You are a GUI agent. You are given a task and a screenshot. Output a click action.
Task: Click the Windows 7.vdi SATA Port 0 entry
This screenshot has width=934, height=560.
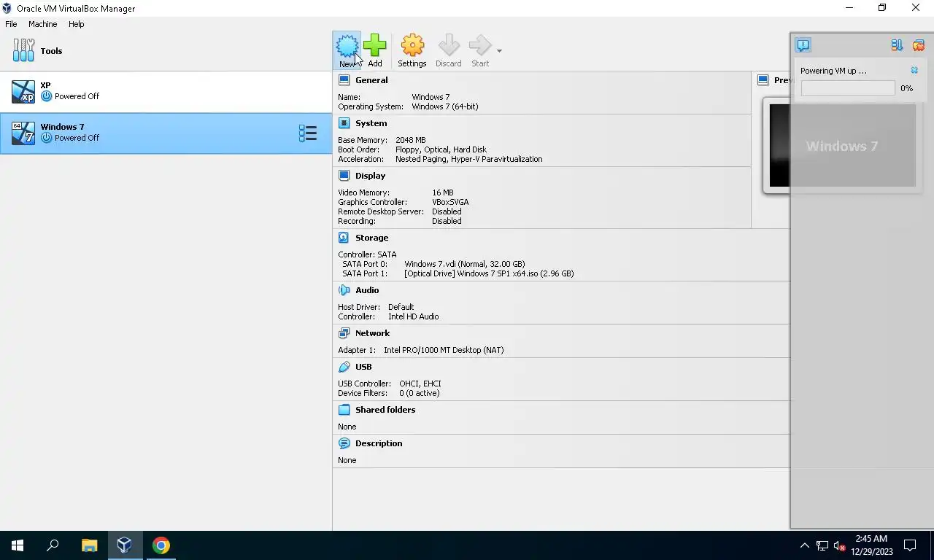click(465, 264)
